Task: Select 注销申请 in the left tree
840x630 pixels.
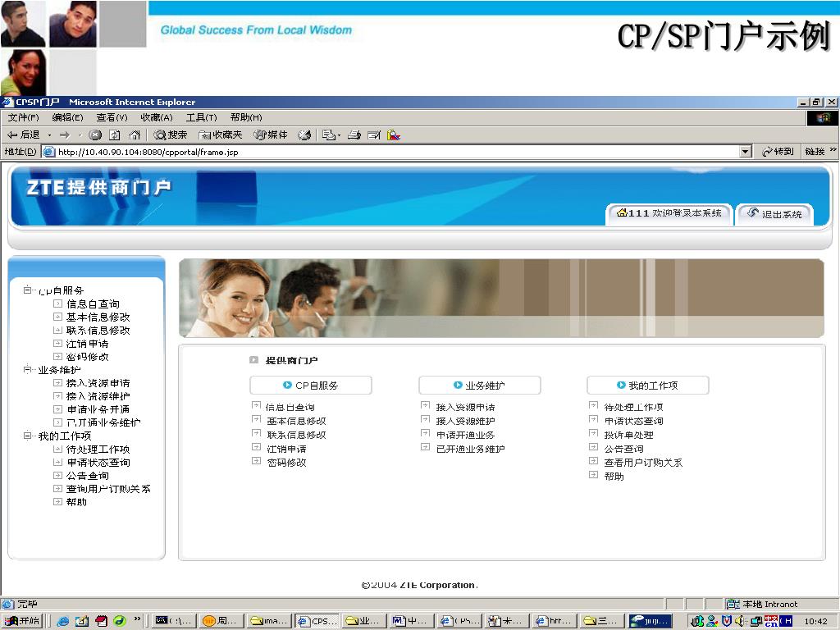Action: (x=87, y=344)
